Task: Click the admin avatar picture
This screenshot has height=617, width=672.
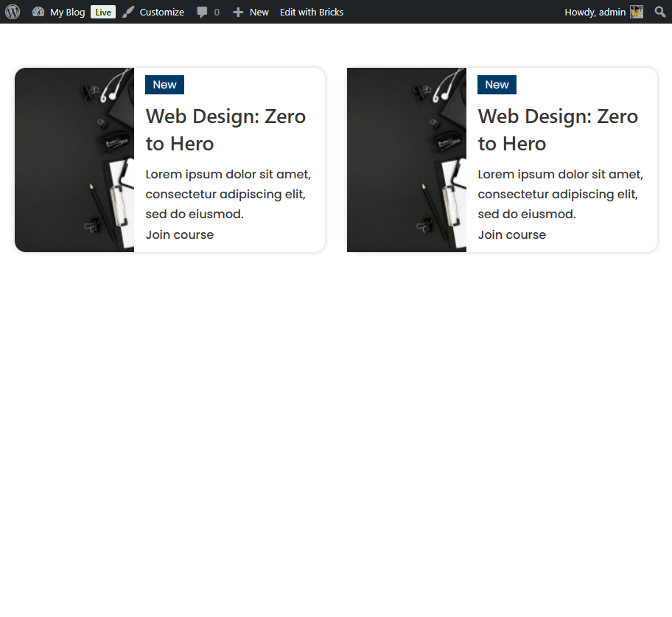Action: point(637,12)
